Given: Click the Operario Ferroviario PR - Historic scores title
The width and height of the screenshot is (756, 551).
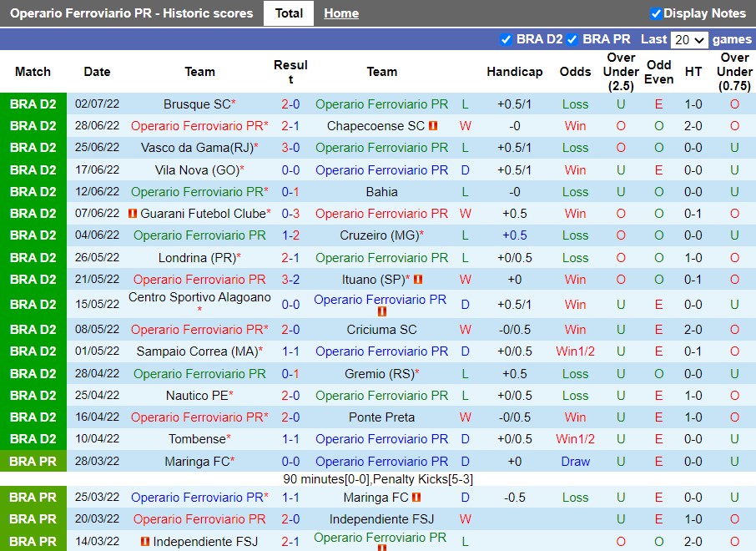Looking at the screenshot, I should point(132,13).
